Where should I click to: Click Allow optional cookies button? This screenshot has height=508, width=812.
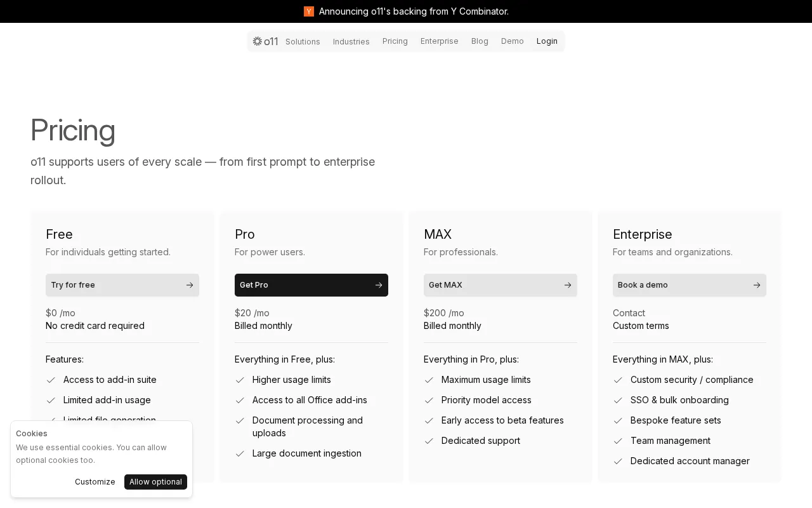click(155, 482)
